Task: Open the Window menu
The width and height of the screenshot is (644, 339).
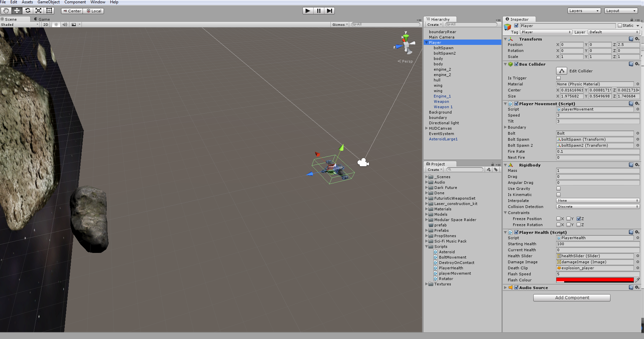Action: click(98, 2)
